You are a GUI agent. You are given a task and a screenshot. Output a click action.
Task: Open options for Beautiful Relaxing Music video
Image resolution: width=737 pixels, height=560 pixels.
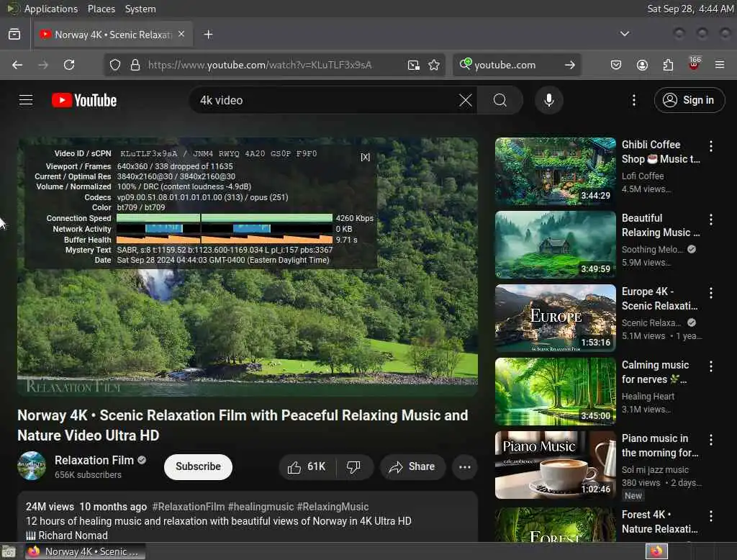coord(711,220)
